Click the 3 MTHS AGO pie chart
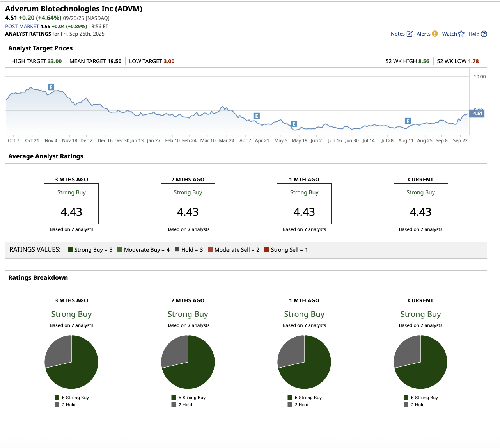Image resolution: width=500 pixels, height=448 pixels. (x=71, y=362)
